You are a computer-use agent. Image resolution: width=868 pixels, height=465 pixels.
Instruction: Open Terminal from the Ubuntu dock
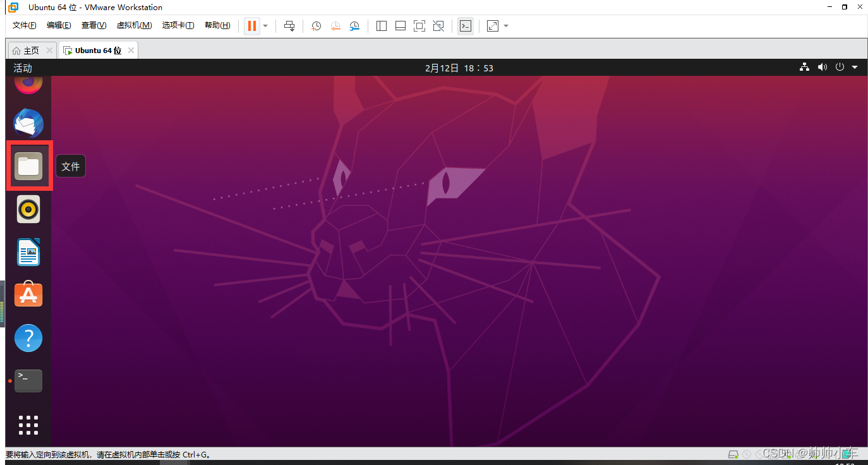click(x=28, y=380)
